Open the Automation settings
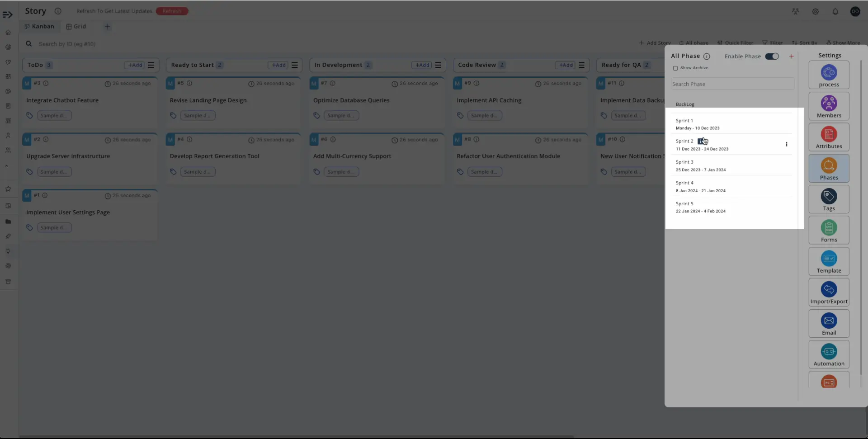Viewport: 868px width, 439px height. (x=829, y=354)
